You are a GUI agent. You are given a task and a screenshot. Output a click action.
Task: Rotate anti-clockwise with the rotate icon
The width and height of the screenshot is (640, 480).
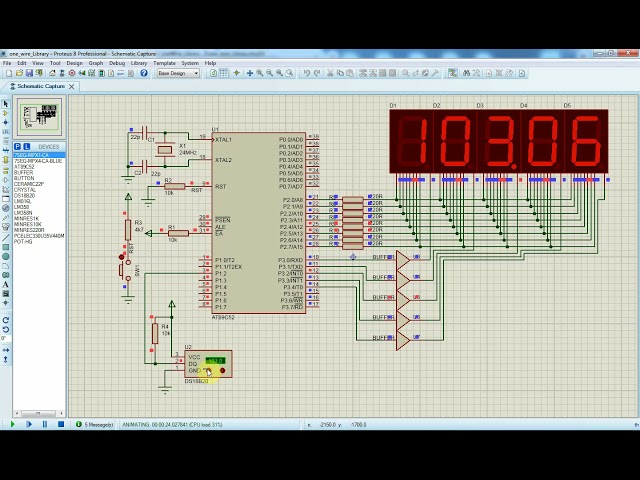[6, 329]
